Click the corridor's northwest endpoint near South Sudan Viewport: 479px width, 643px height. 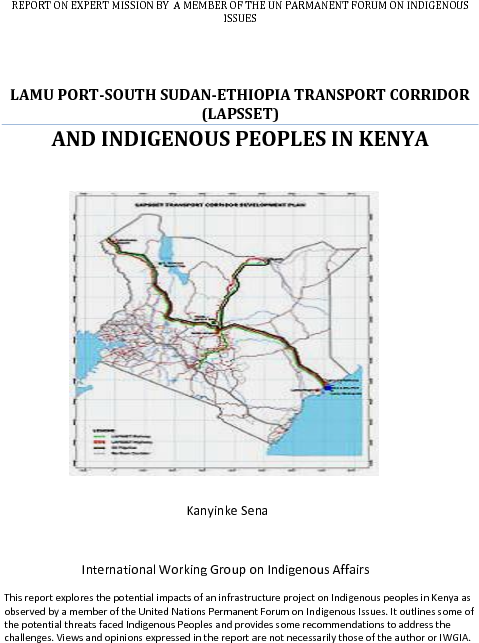[108, 239]
